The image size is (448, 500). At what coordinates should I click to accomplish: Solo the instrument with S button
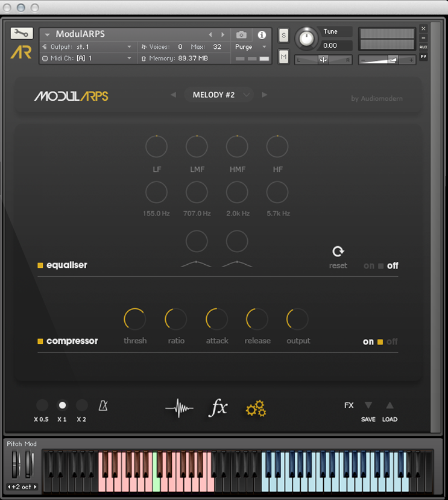tap(283, 35)
